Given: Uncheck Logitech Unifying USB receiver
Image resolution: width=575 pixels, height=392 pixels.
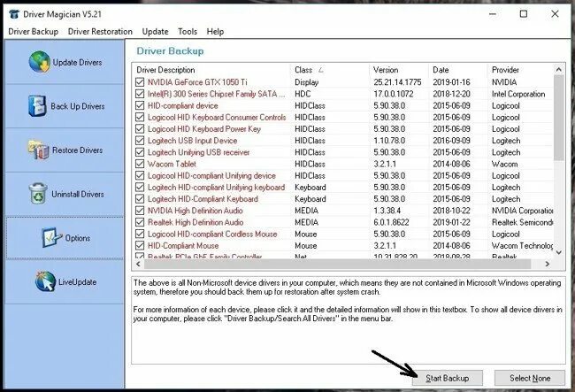Looking at the screenshot, I should click(140, 152).
